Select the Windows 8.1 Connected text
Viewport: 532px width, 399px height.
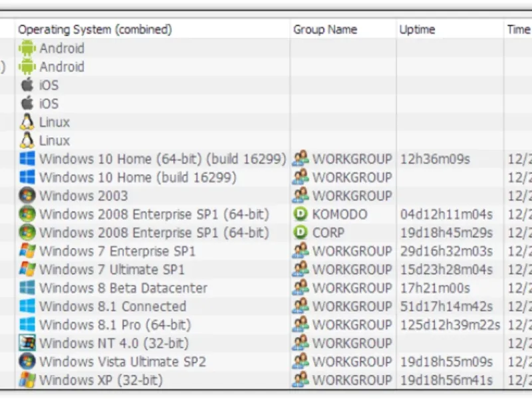112,307
